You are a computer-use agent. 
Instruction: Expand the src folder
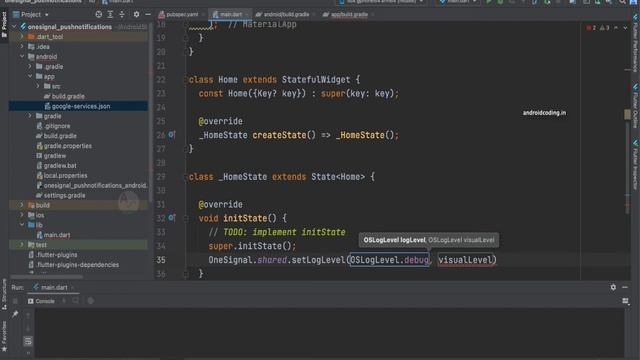[38, 86]
